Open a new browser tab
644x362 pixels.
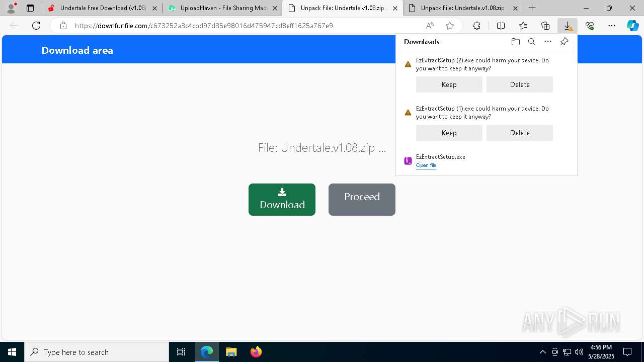click(x=532, y=8)
